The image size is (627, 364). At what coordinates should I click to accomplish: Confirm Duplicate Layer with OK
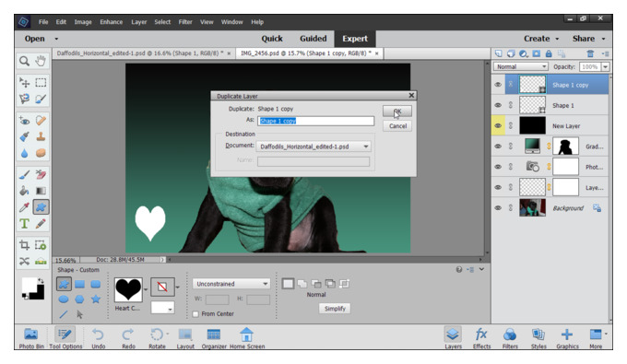[396, 112]
